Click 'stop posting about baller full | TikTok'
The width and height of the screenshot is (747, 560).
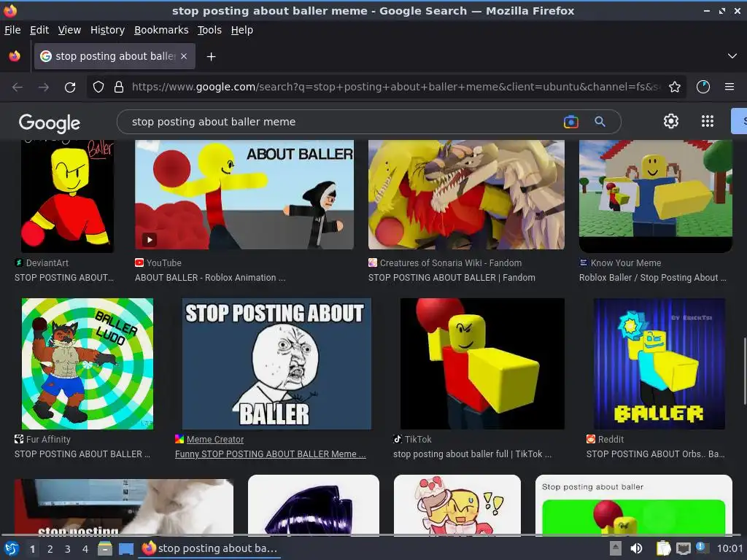click(x=472, y=454)
